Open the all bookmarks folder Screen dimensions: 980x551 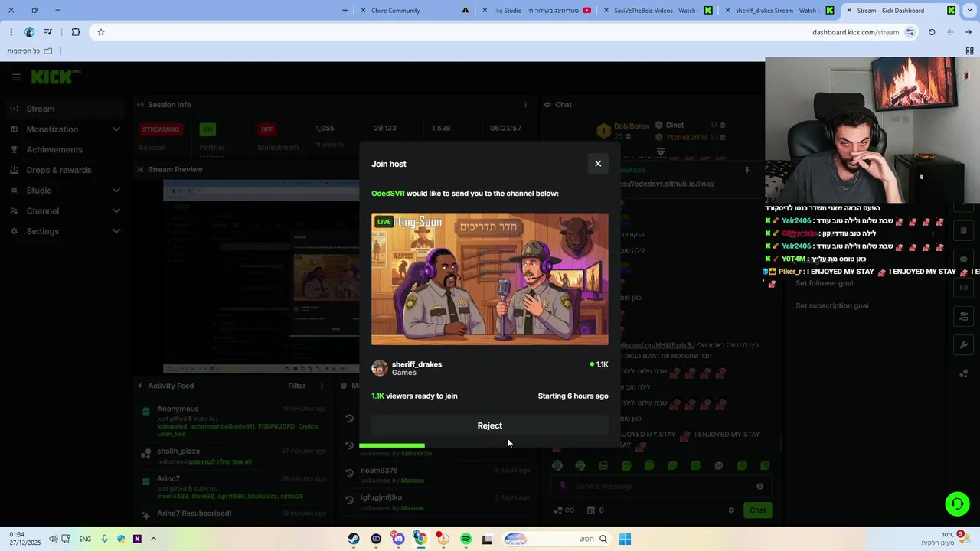[29, 51]
